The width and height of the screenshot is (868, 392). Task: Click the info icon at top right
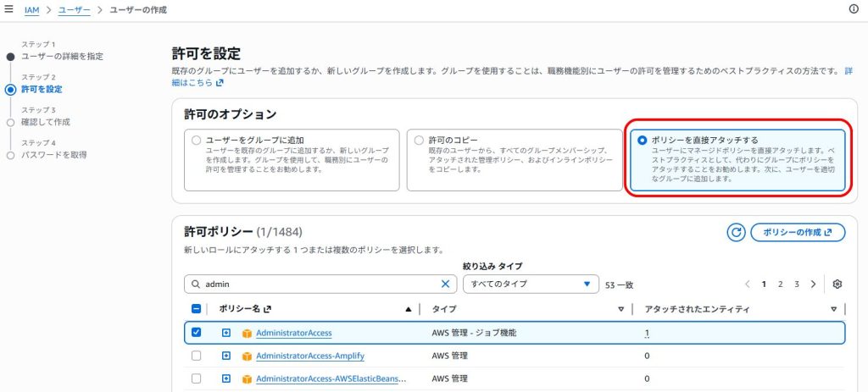(x=854, y=9)
